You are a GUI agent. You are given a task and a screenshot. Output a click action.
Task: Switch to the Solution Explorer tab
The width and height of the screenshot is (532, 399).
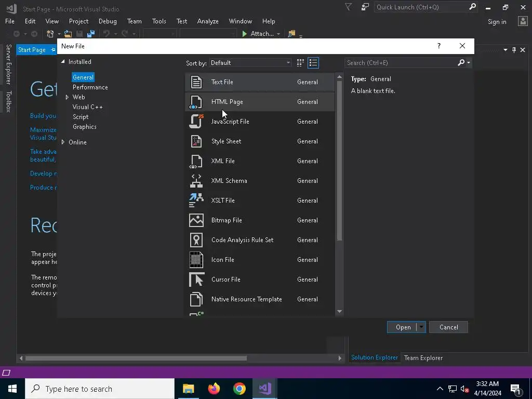tap(375, 357)
